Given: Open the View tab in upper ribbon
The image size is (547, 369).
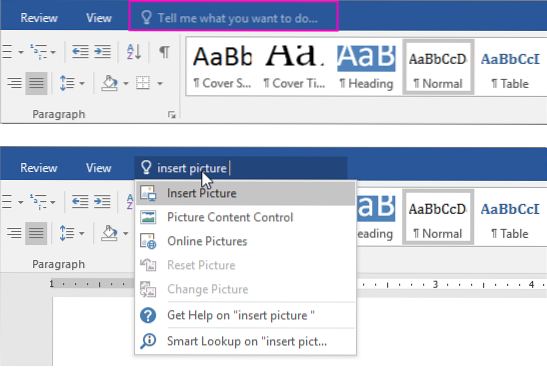Looking at the screenshot, I should (99, 18).
